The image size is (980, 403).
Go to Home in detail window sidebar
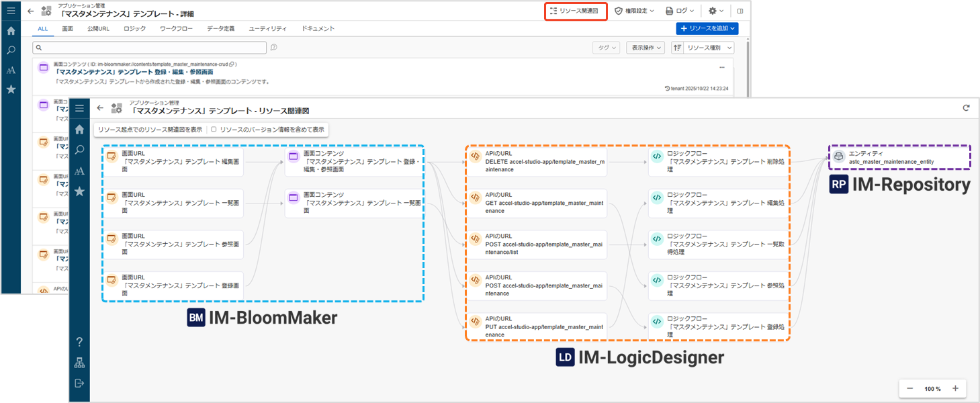click(x=11, y=31)
